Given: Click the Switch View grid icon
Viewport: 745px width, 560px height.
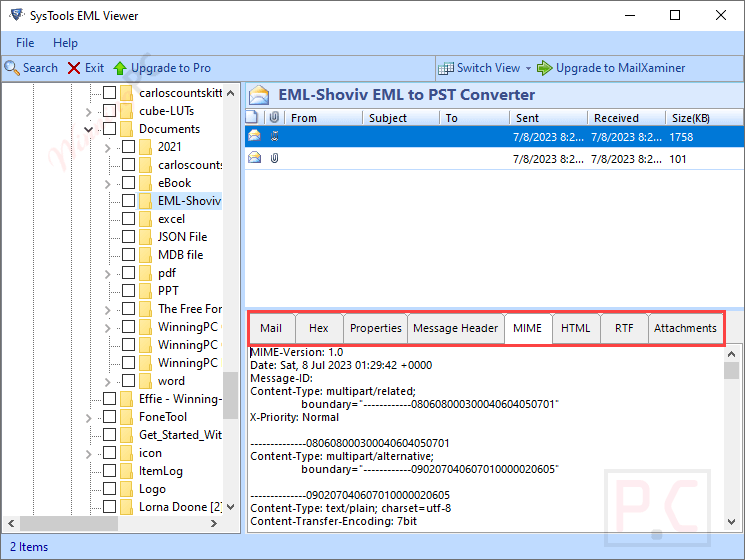Looking at the screenshot, I should click(x=446, y=68).
